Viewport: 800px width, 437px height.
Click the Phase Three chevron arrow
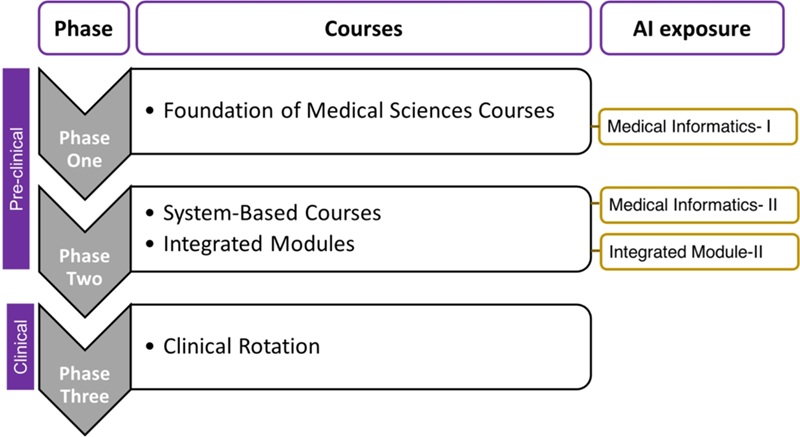click(85, 370)
